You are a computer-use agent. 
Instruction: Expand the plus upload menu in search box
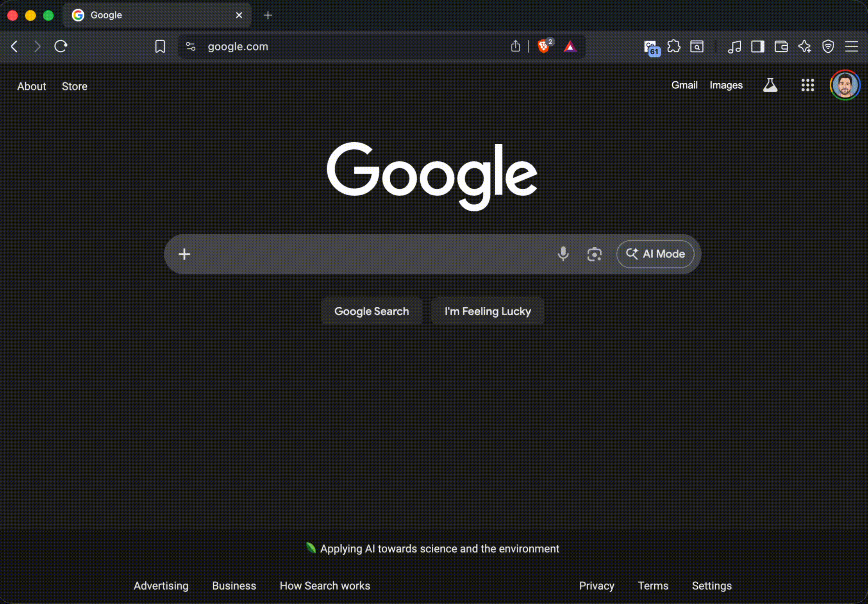[184, 254]
